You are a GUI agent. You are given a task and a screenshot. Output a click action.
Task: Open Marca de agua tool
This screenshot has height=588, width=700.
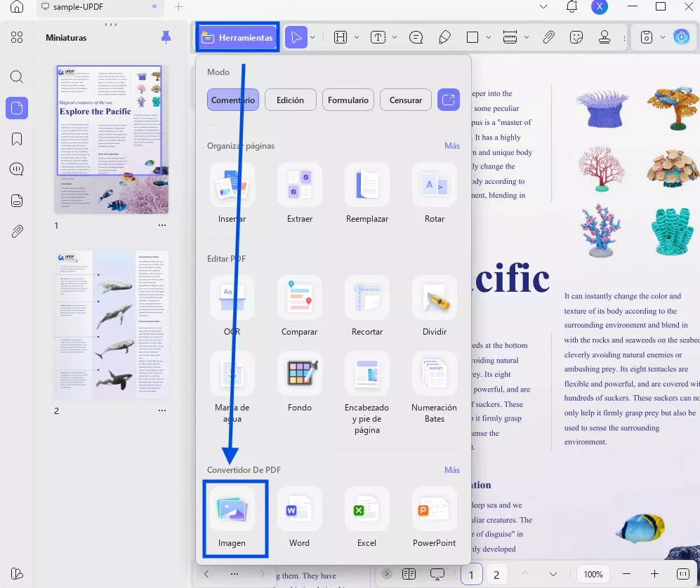click(x=232, y=387)
